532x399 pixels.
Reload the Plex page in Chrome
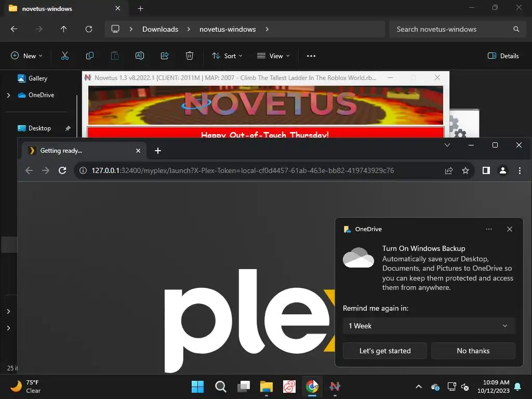tap(62, 170)
